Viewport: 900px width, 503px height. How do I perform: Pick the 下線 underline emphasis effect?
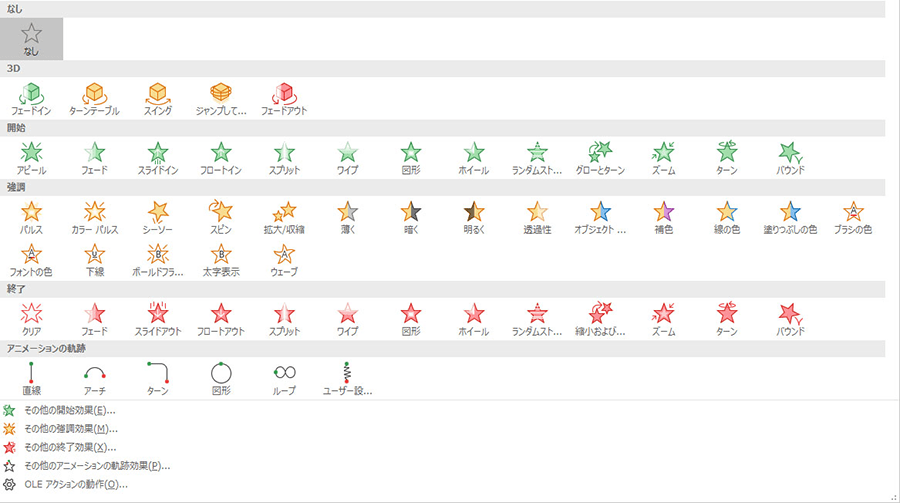[x=95, y=260]
